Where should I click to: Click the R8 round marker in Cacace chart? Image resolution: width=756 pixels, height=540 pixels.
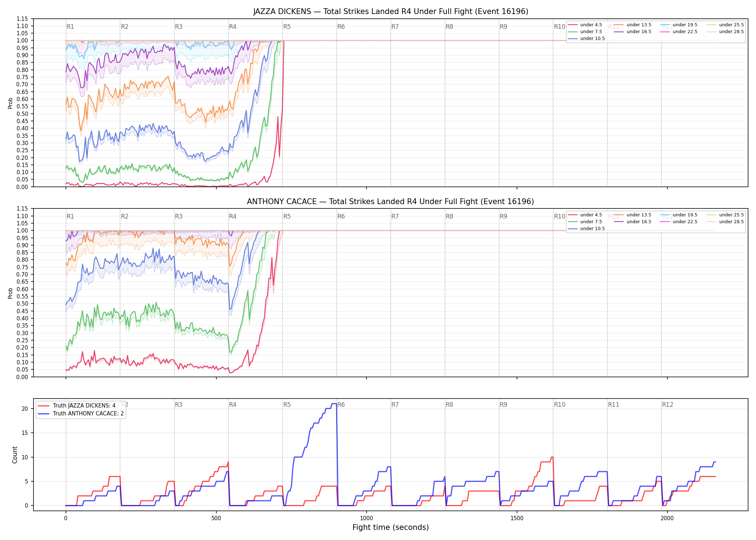coord(449,216)
